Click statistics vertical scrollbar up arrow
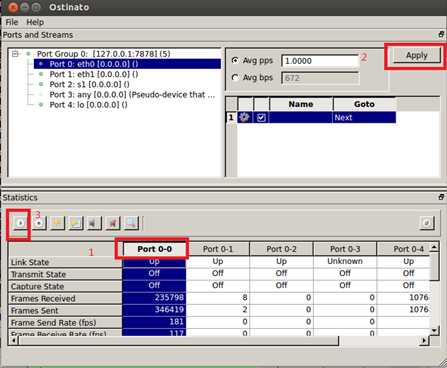This screenshot has width=447, height=368. tap(434, 247)
